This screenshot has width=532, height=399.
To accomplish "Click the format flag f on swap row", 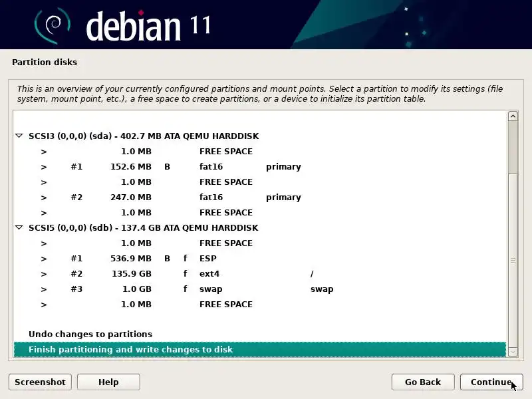I will click(186, 289).
